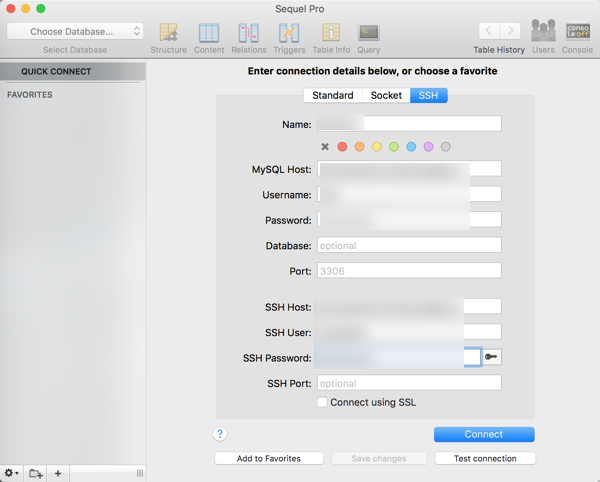Viewport: 600px width, 482px height.
Task: Pick the purple color label
Action: click(428, 147)
